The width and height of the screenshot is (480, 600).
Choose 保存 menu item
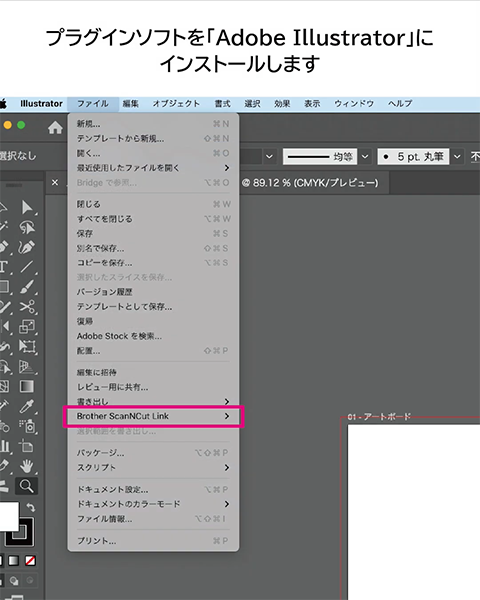(153, 233)
